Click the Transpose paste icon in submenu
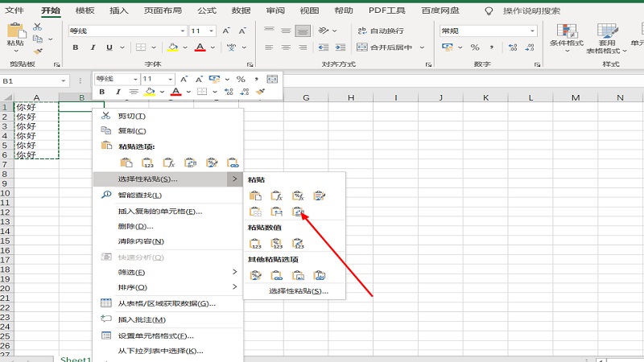 pos(298,212)
